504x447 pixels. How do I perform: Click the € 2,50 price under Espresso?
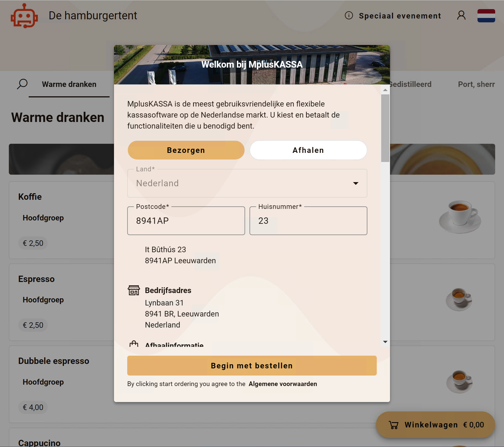tap(33, 325)
